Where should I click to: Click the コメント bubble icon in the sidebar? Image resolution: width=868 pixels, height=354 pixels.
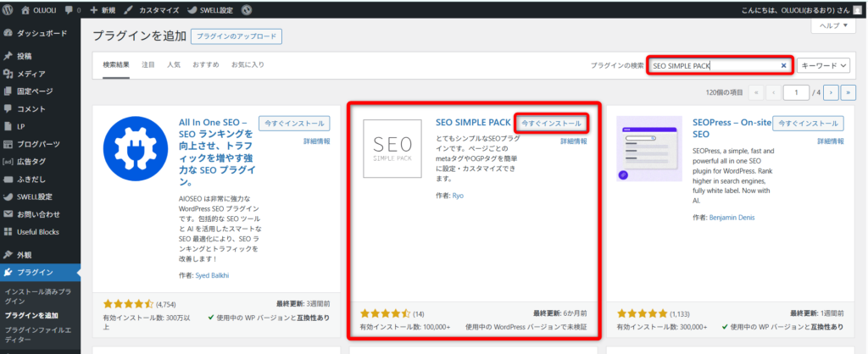point(8,109)
